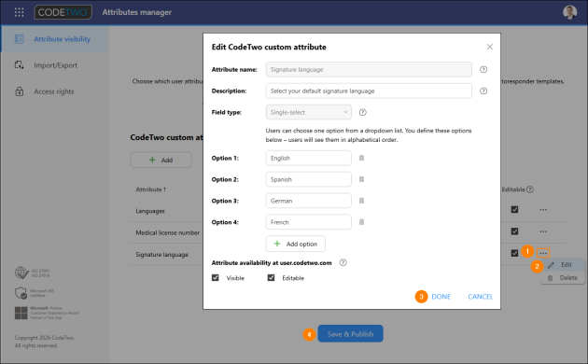This screenshot has width=588, height=364.
Task: Toggle the Editable checkbox in dialog
Action: 271,278
